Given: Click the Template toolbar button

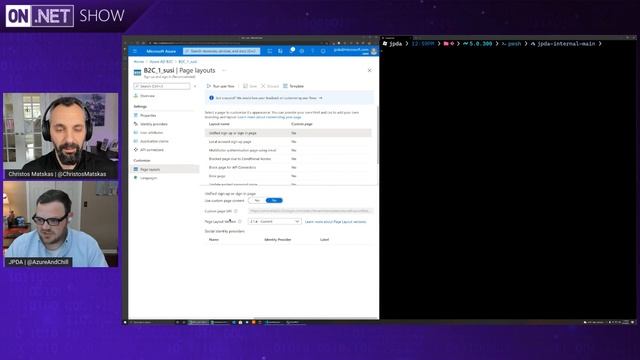Looking at the screenshot, I should pos(293,86).
